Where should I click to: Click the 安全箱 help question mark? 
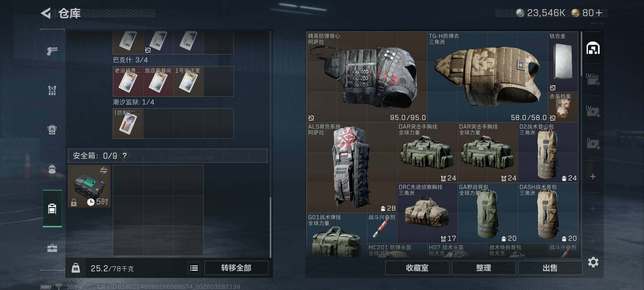tap(125, 155)
